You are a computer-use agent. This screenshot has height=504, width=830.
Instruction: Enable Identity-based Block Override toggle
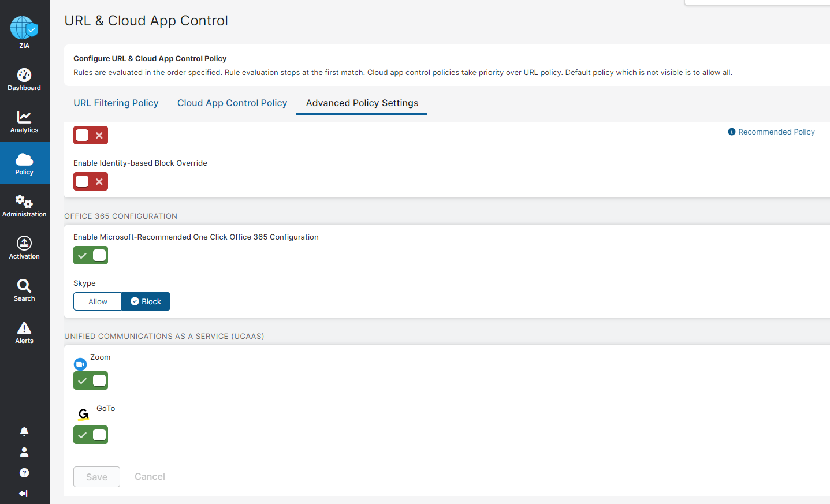tap(91, 181)
